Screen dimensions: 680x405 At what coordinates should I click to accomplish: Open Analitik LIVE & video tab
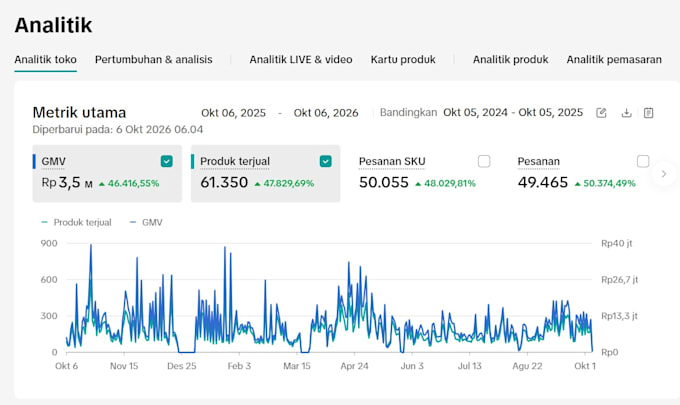point(301,59)
